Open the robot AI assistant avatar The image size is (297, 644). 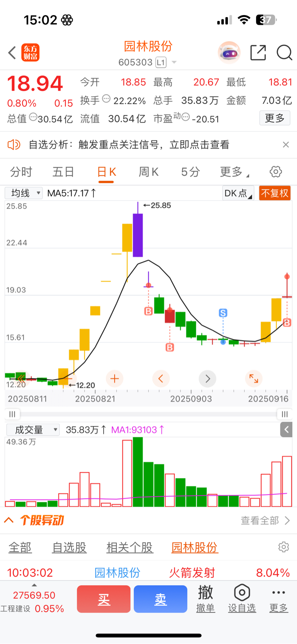(x=229, y=53)
